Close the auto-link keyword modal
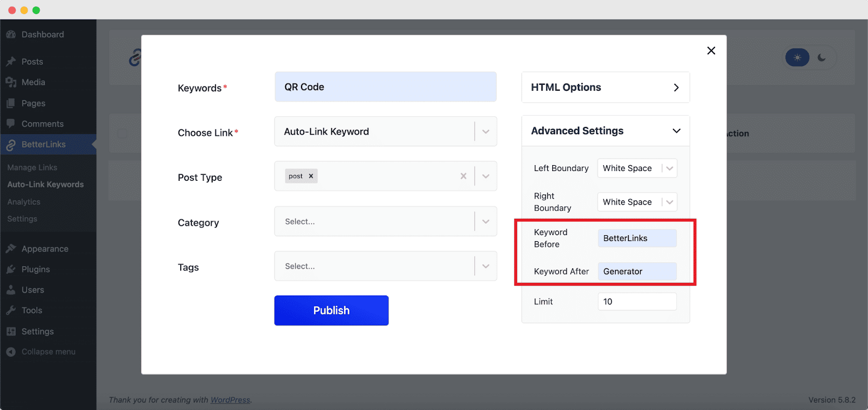Viewport: 868px width, 410px height. tap(711, 51)
